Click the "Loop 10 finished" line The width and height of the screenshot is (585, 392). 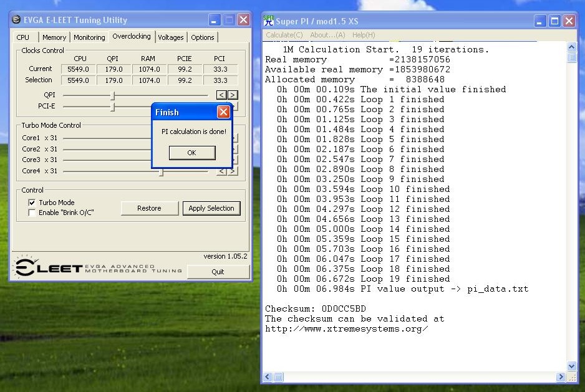[364, 189]
